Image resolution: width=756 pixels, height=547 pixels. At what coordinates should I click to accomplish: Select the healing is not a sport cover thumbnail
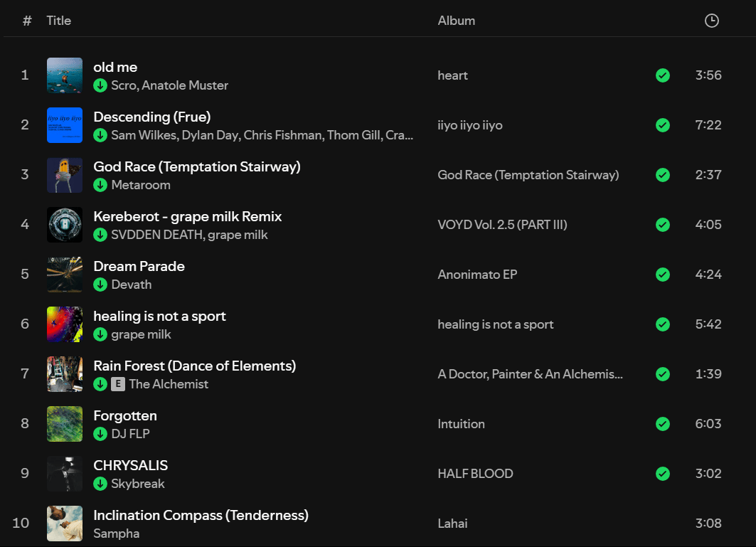click(65, 324)
